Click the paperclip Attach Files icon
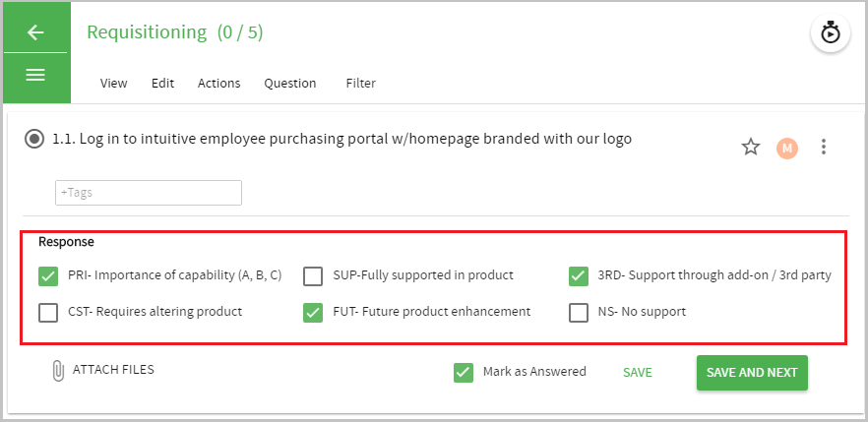Image resolution: width=868 pixels, height=422 pixels. point(57,371)
